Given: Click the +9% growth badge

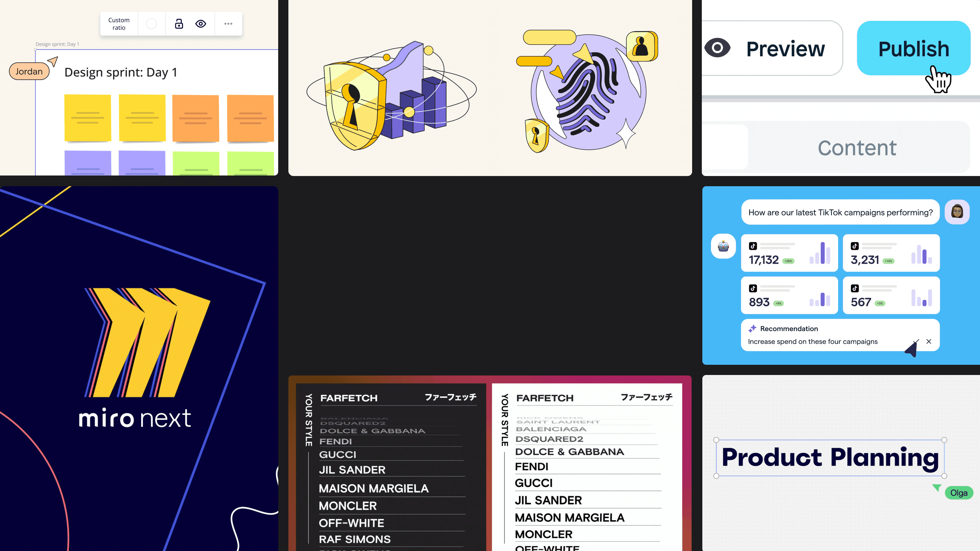Looking at the screenshot, I should click(x=778, y=303).
